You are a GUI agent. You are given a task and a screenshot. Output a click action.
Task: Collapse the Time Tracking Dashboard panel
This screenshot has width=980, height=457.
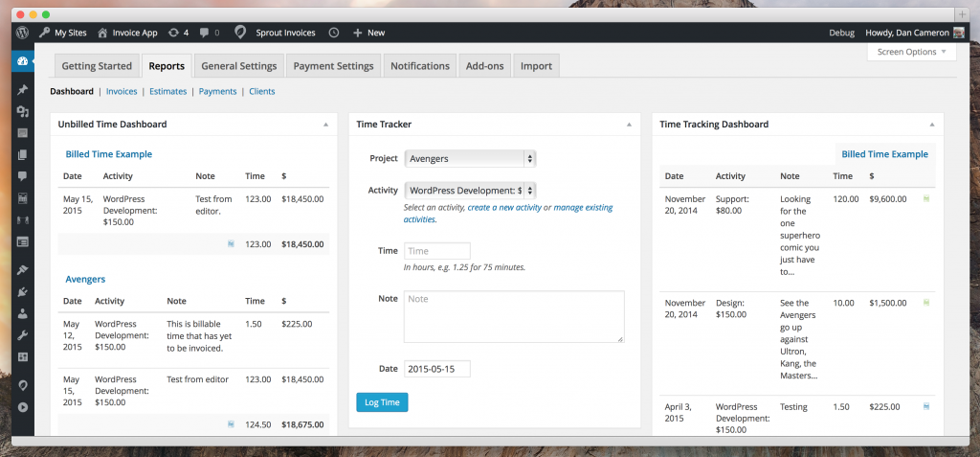pyautogui.click(x=932, y=125)
